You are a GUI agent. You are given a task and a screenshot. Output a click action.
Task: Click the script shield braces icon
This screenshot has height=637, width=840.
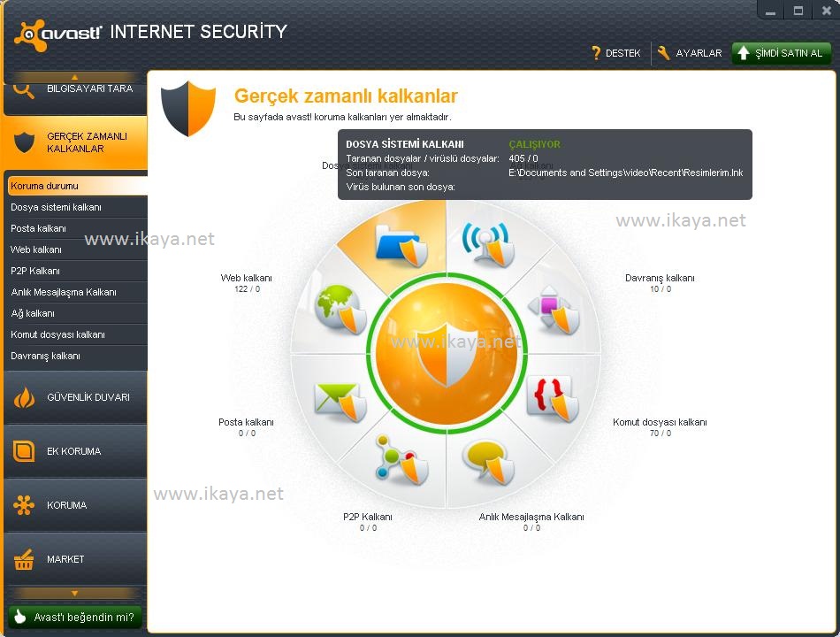[x=553, y=399]
